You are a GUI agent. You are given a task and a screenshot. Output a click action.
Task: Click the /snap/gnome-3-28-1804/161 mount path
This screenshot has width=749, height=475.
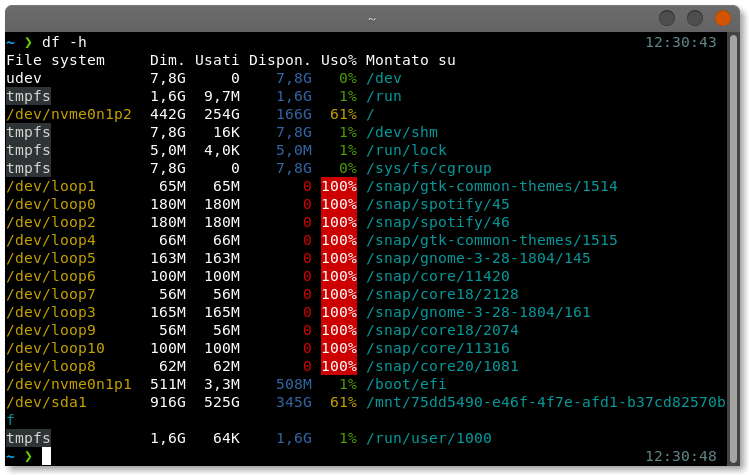point(478,313)
